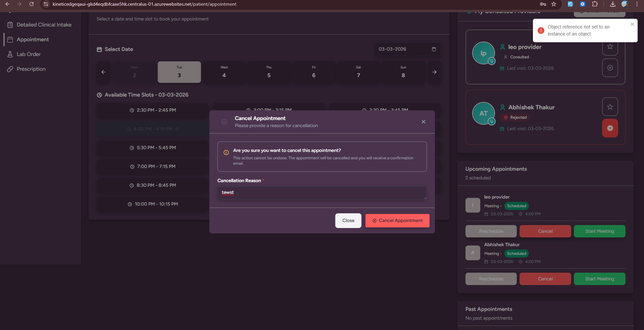Click the Cancellation Reason text field

tap(321, 193)
